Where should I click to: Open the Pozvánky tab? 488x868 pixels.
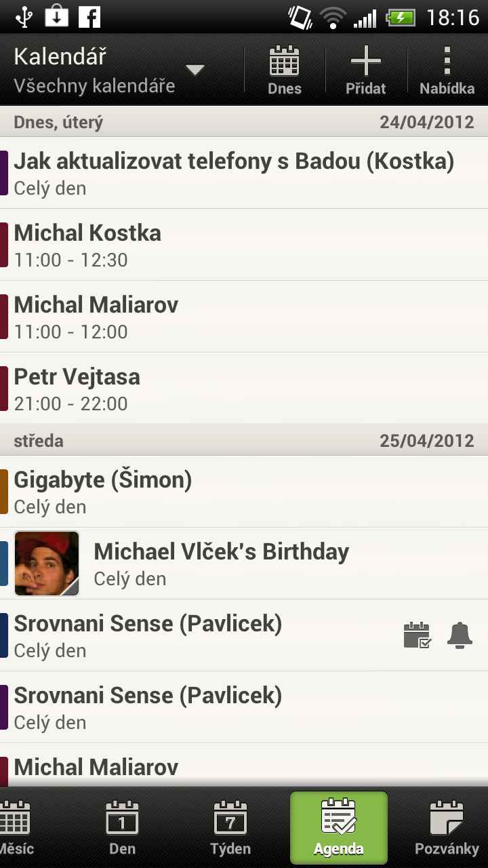[x=447, y=827]
